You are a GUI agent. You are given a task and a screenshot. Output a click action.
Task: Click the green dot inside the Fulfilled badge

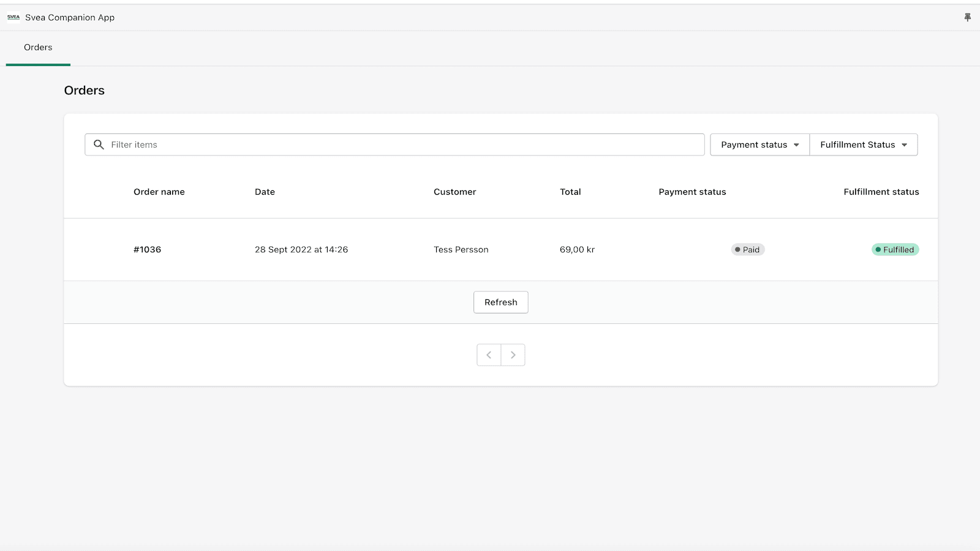coord(878,249)
